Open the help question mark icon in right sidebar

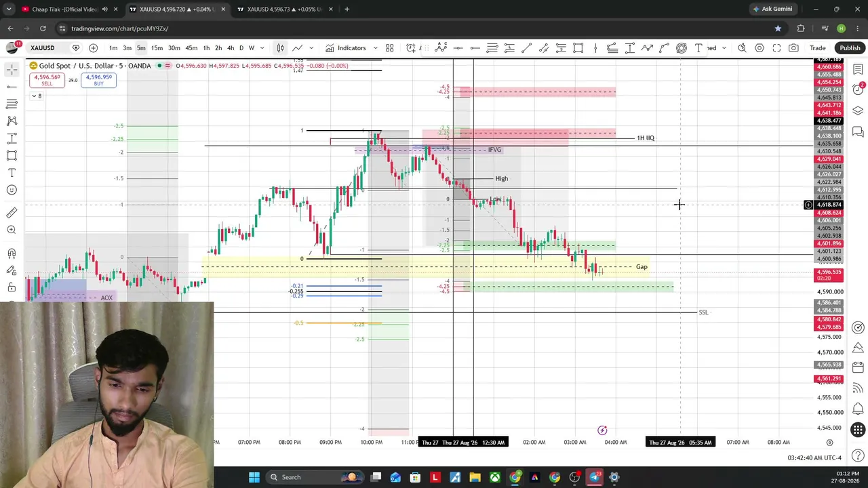pos(858,455)
